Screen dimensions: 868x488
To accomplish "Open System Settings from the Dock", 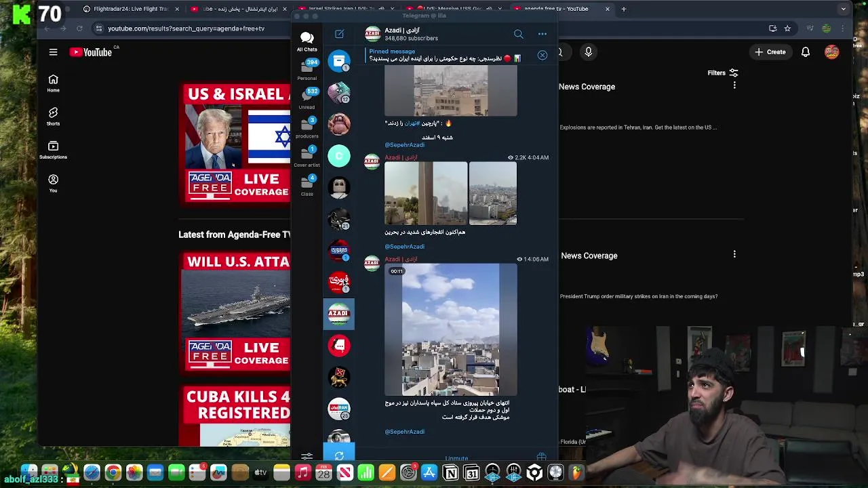I will tap(408, 472).
